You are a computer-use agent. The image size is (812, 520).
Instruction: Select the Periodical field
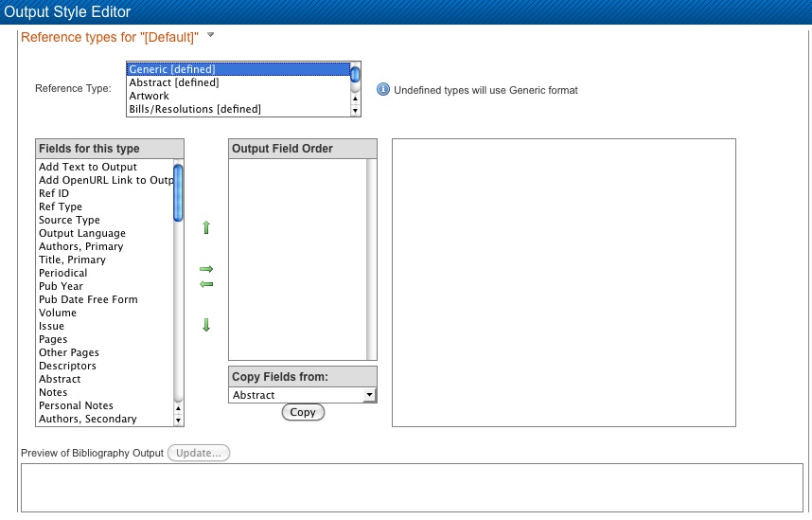[63, 273]
